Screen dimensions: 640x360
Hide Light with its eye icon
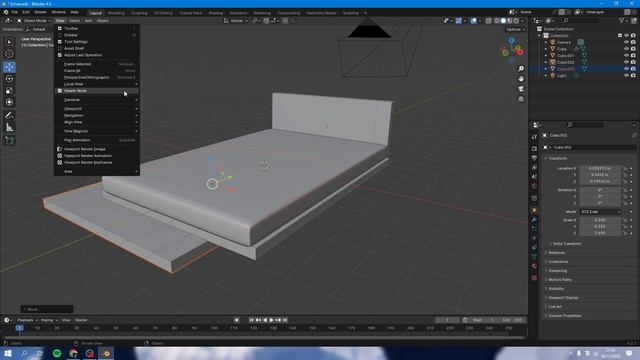(x=626, y=76)
